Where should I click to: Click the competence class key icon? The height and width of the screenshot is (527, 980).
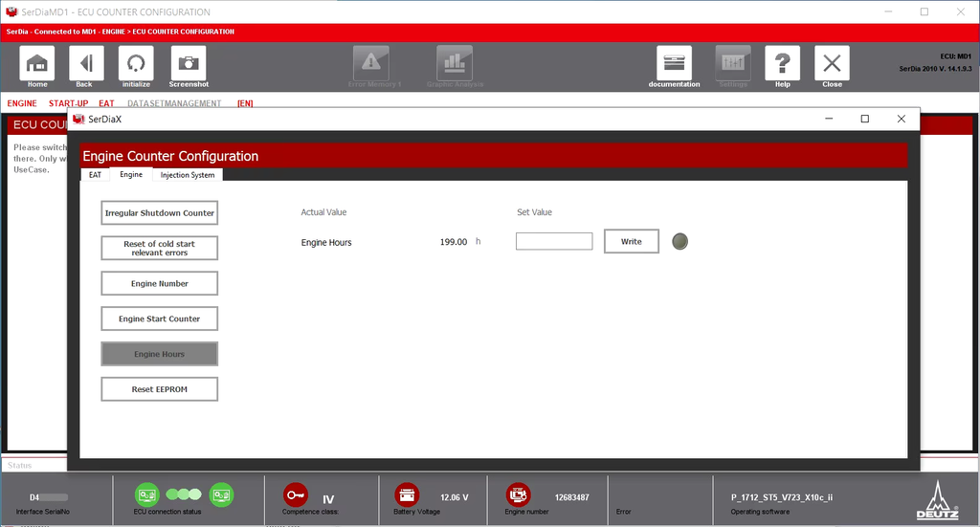tap(295, 494)
